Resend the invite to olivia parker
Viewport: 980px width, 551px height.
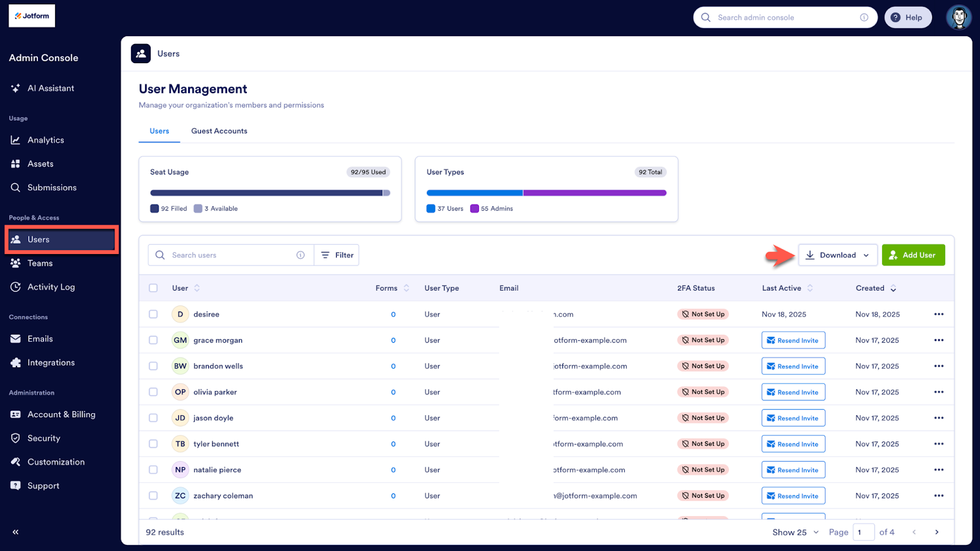coord(793,392)
